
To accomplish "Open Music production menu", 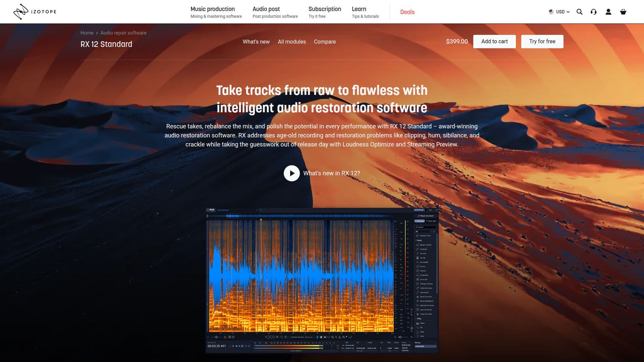I will (216, 12).
